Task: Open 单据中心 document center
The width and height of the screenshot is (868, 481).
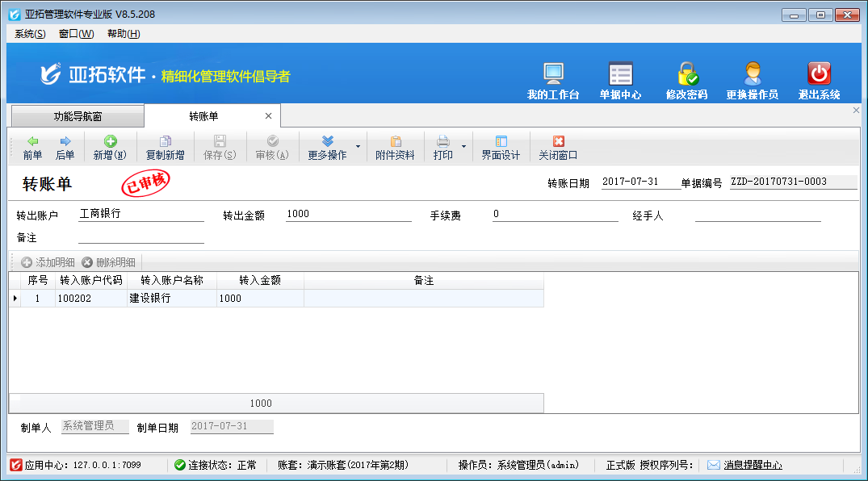Action: coord(620,75)
